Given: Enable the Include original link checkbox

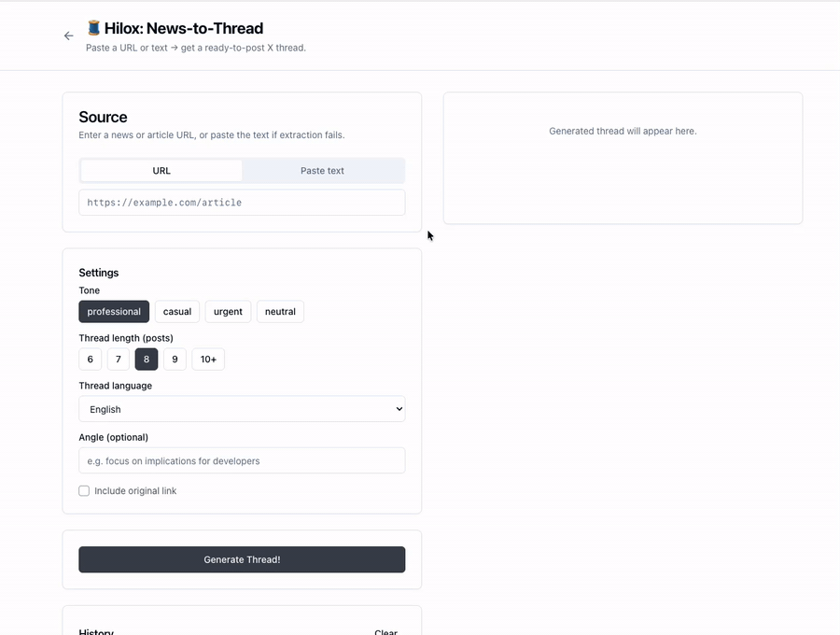Looking at the screenshot, I should 84,490.
